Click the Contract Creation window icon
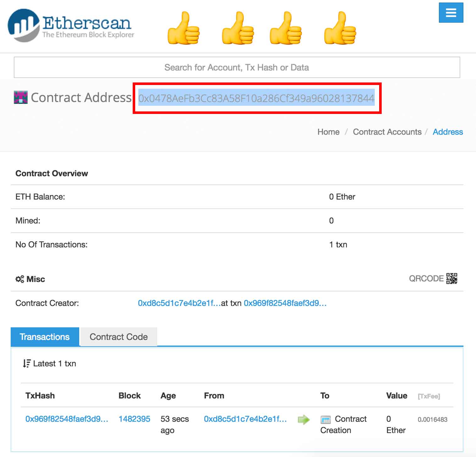Screen dimensions: 476x457 [326, 420]
